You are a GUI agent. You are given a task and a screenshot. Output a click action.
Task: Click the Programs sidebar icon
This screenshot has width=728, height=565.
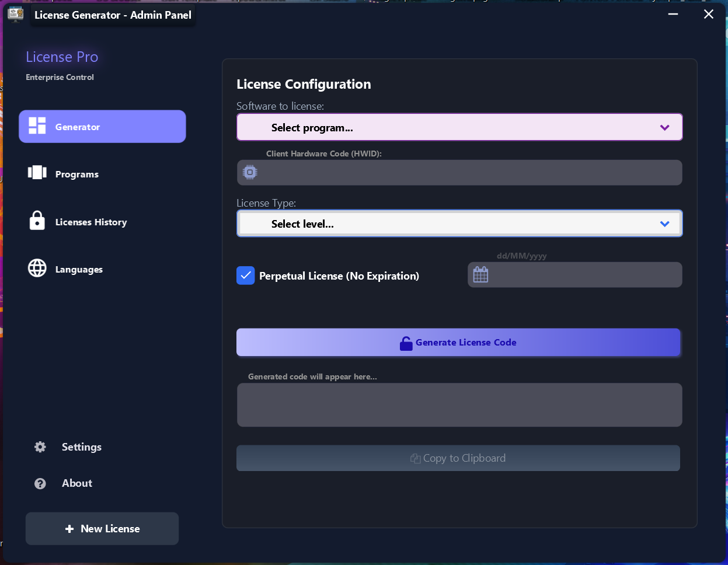(37, 172)
